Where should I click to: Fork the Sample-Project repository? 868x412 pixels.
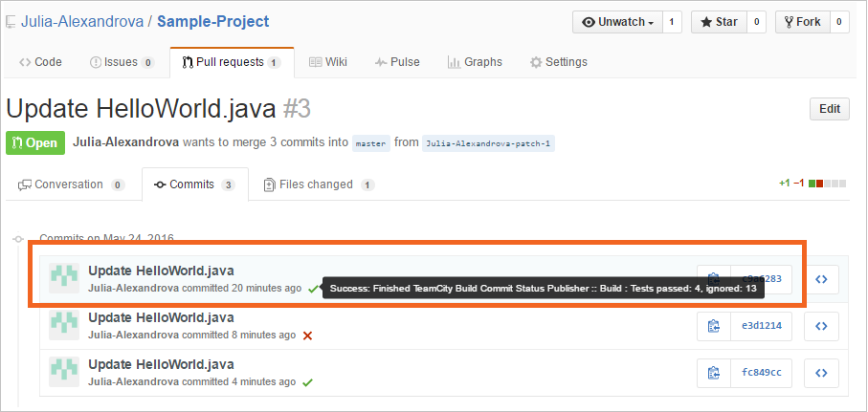pos(801,22)
